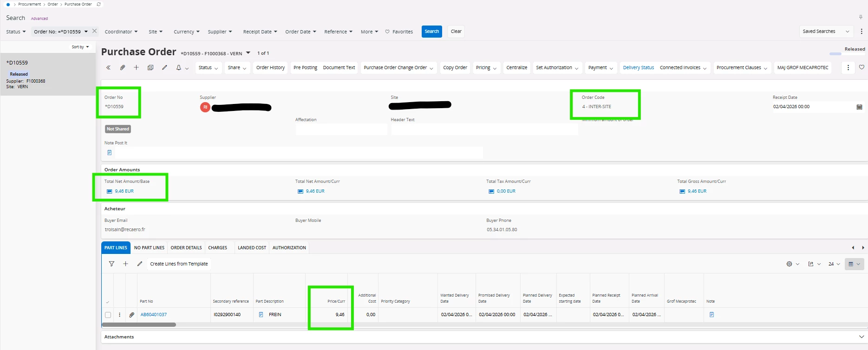
Task: Go to the CHARGES tab
Action: point(218,248)
